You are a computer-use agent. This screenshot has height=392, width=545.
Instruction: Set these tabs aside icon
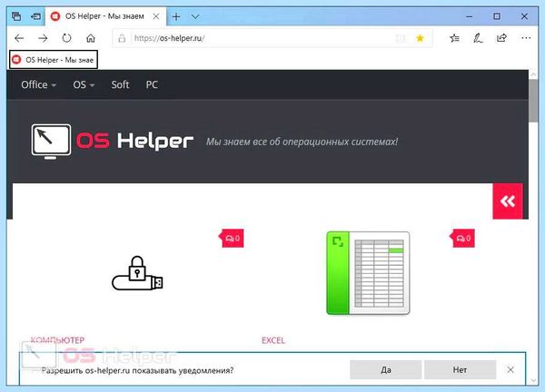35,16
